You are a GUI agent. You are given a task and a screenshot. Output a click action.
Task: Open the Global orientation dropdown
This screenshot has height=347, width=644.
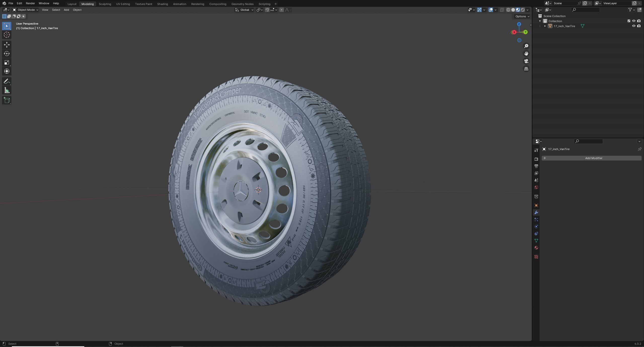244,10
